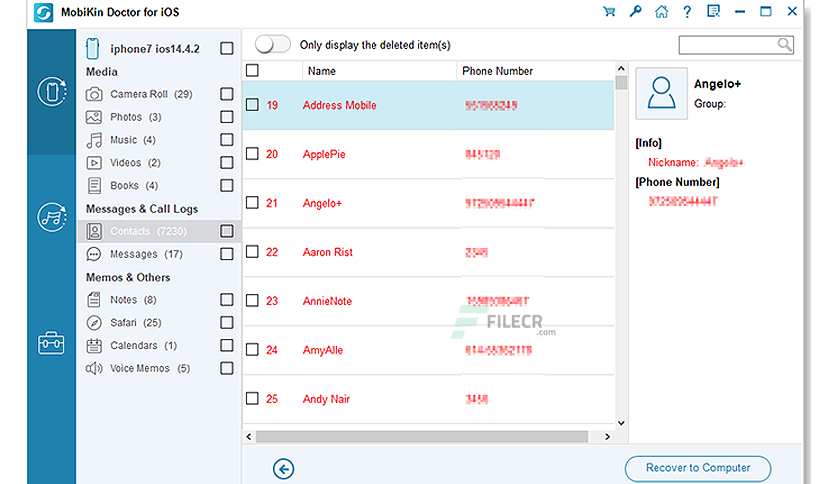This screenshot has width=836, height=484.
Task: Check the Voice Memos category checkbox
Action: [x=227, y=368]
